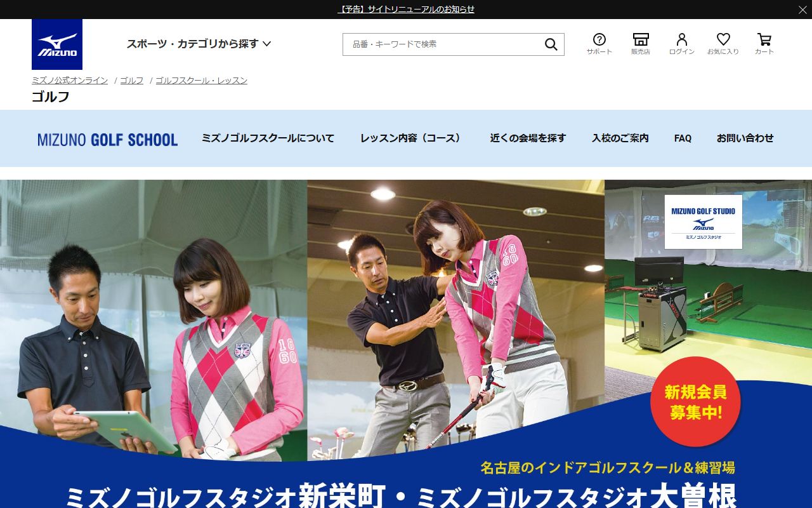Open お問い合わせ menu item
This screenshot has width=812, height=508.
745,138
